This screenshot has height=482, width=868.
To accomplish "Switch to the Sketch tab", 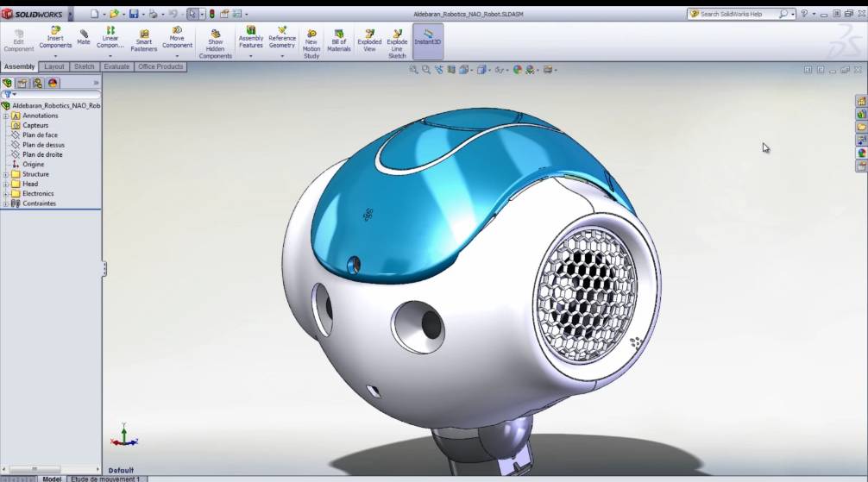I will pyautogui.click(x=85, y=66).
